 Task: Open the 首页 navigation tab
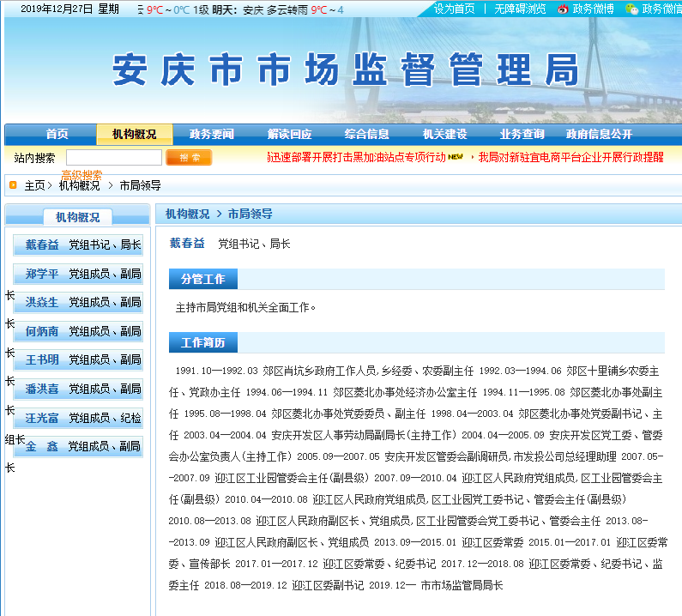click(x=57, y=134)
